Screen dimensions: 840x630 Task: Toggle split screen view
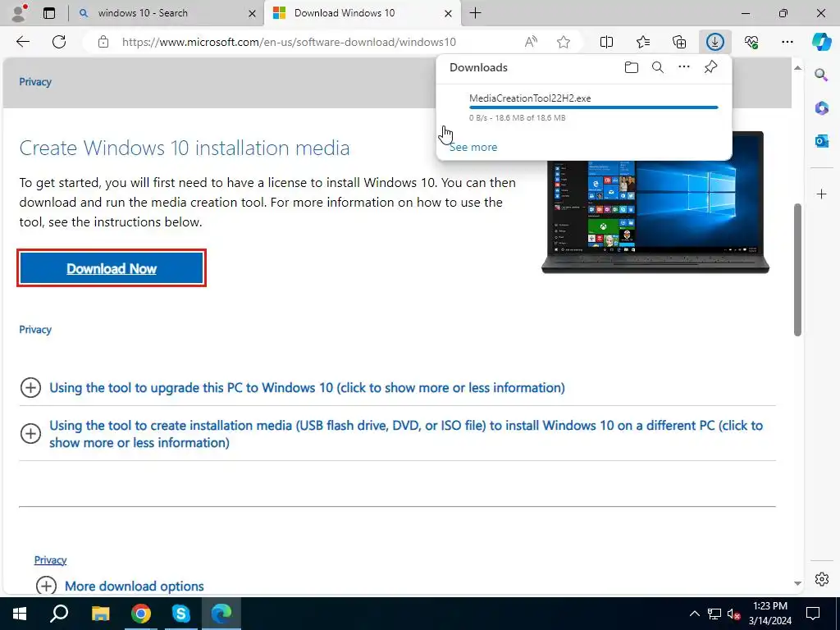(x=606, y=42)
